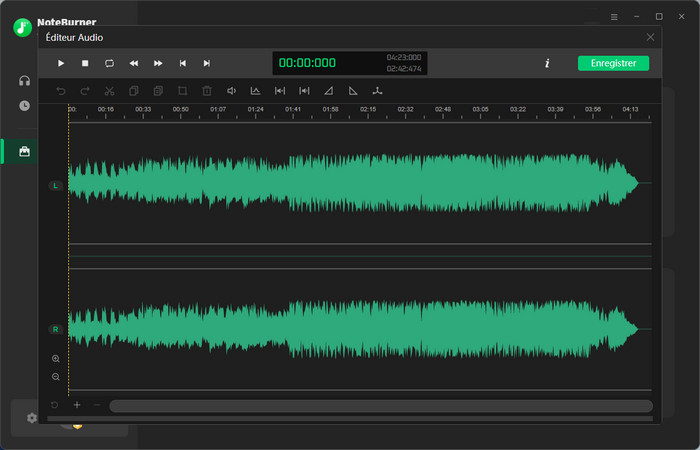Stop audio playback

[85, 63]
